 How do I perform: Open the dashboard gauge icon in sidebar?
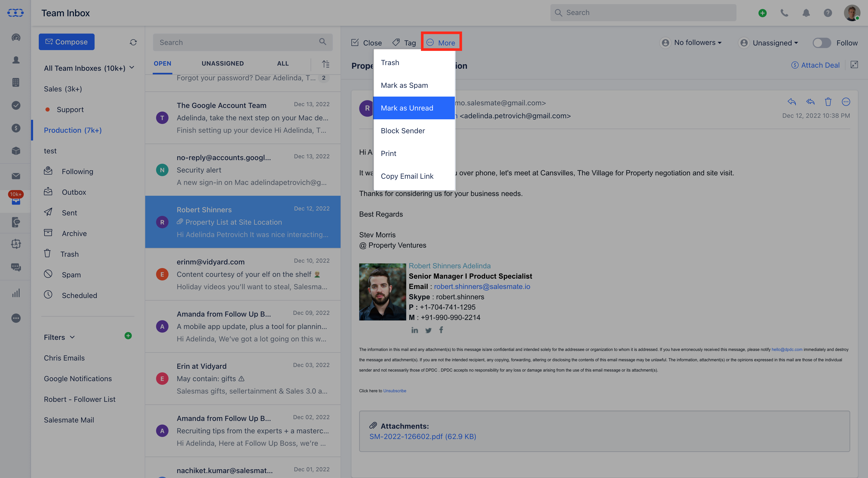point(16,37)
